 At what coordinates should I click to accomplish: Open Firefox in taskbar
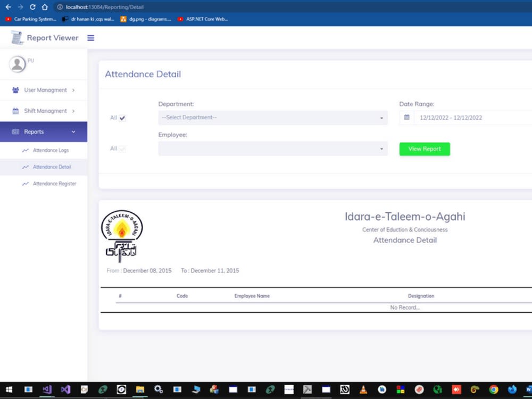(512, 389)
